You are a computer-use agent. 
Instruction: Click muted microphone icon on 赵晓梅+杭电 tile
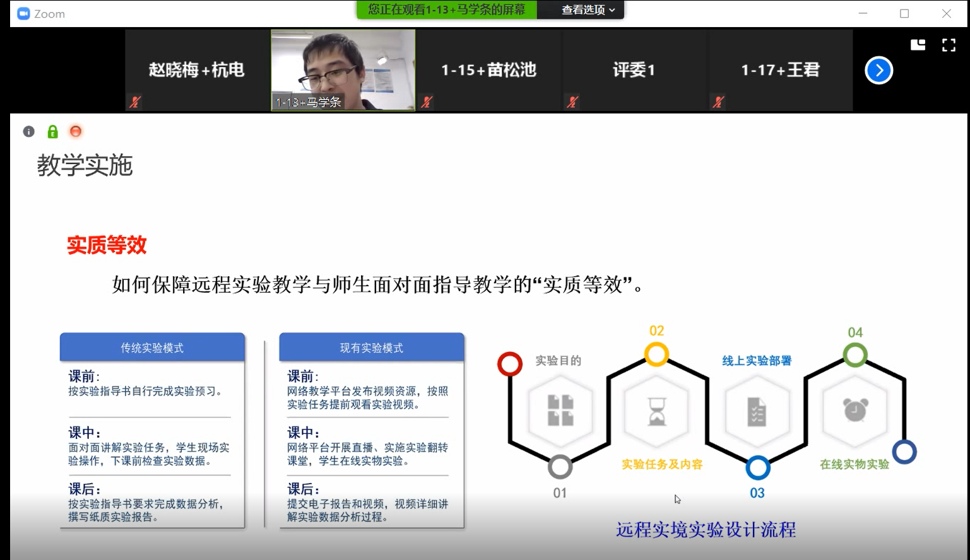coord(134,102)
